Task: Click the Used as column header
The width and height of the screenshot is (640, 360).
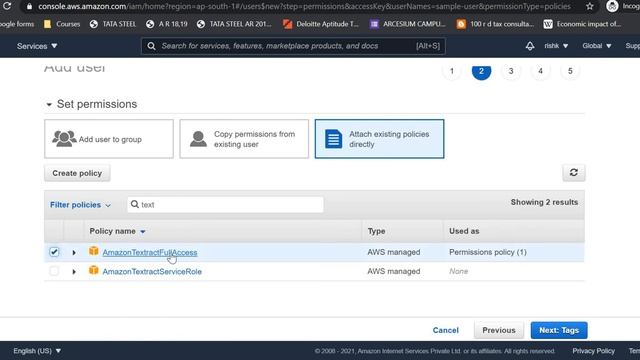Action: point(464,231)
